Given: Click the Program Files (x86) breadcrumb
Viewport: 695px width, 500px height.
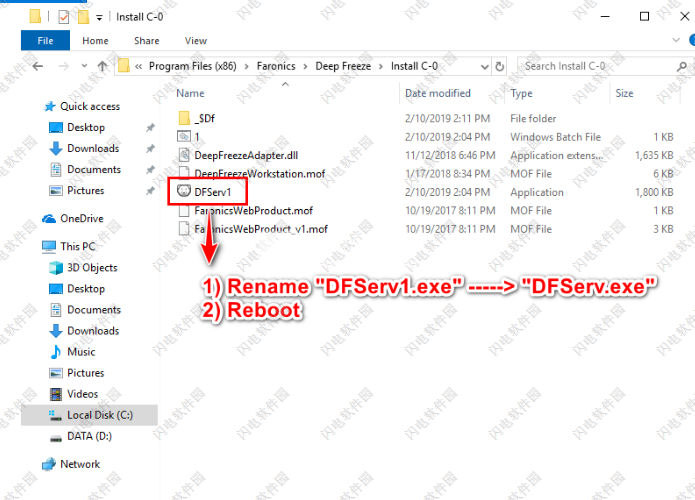Looking at the screenshot, I should click(192, 66).
